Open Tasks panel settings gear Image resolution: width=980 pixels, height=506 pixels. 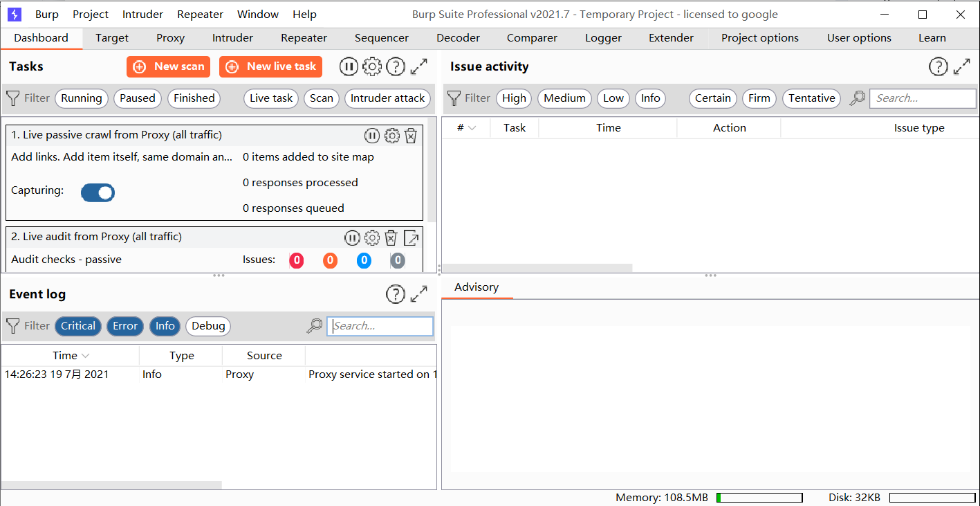click(372, 66)
